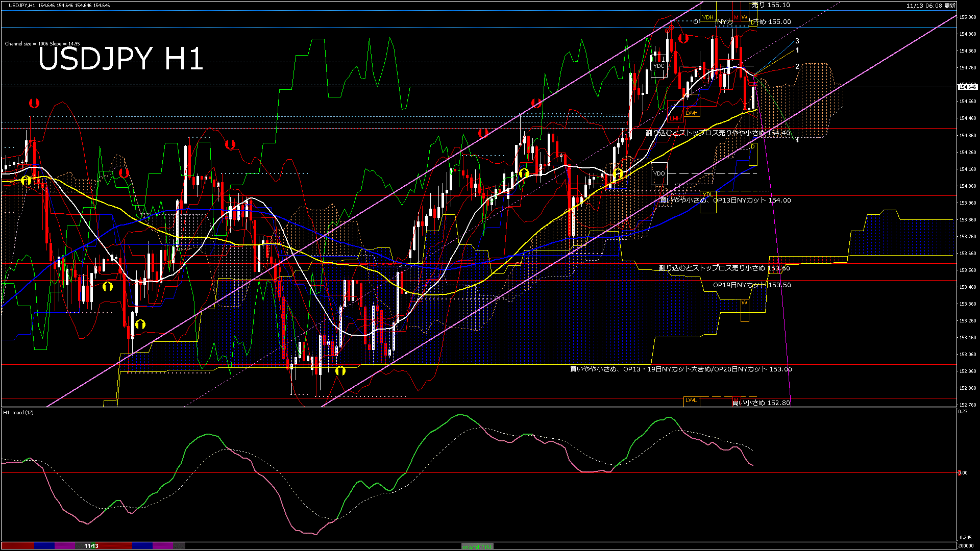Select the orange LWH label box

coord(693,113)
